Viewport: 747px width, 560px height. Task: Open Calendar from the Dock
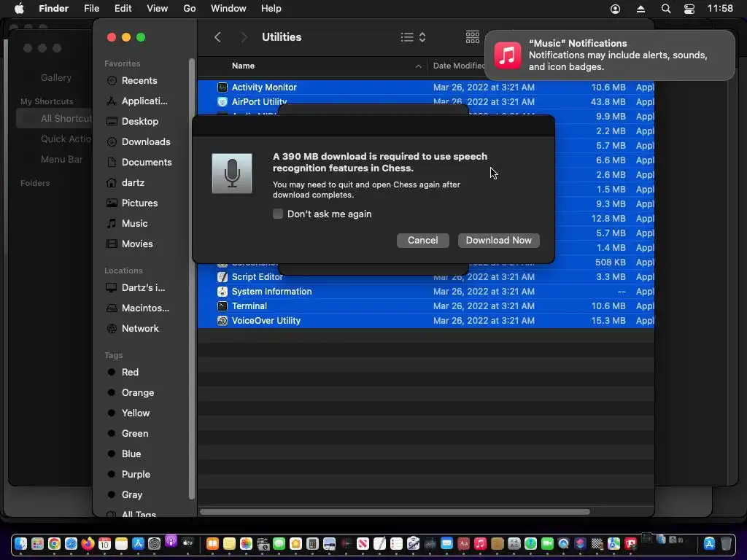[x=104, y=543]
